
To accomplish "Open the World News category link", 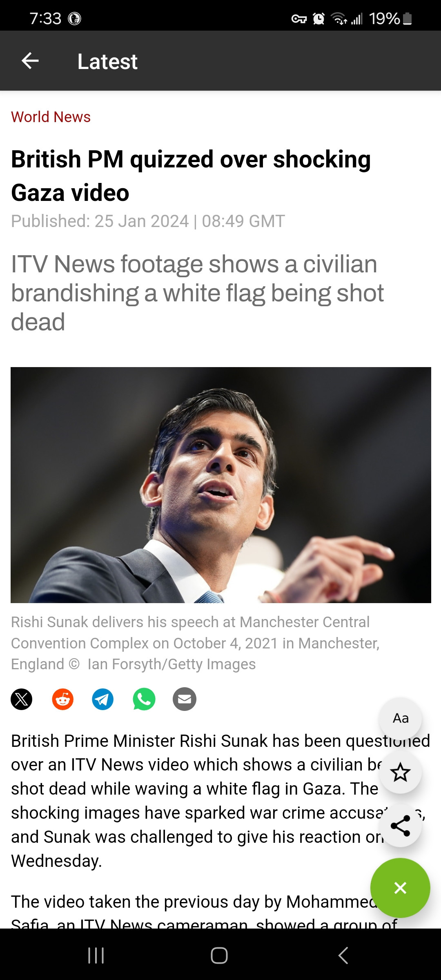I will [51, 117].
